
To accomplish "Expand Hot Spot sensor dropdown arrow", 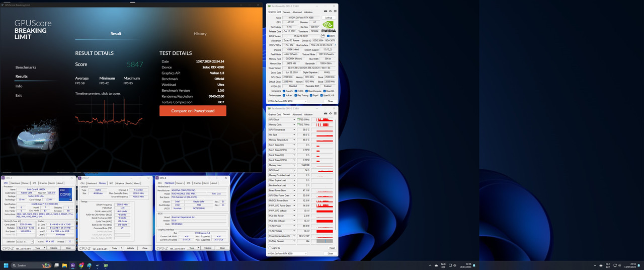I will coord(294,134).
